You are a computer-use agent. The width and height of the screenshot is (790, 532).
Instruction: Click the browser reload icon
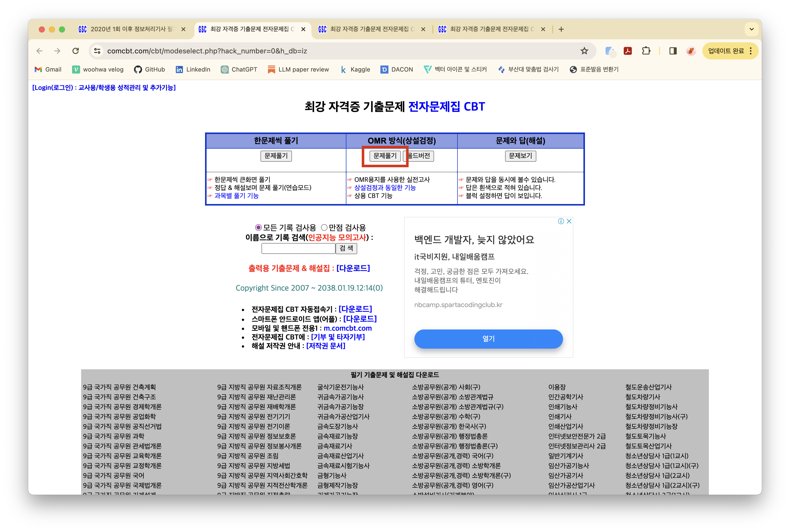(x=76, y=51)
